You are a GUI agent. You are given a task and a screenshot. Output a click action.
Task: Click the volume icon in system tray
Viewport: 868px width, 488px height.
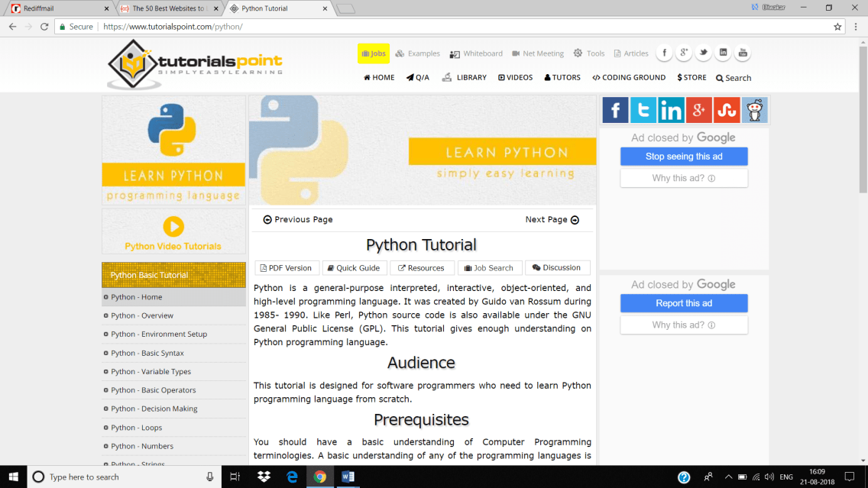click(x=769, y=477)
